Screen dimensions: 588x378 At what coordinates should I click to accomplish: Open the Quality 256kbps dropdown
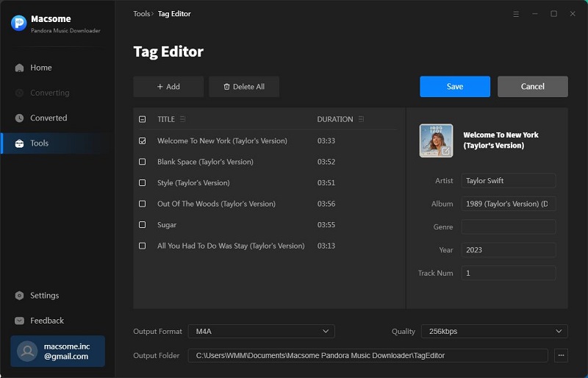[495, 332]
